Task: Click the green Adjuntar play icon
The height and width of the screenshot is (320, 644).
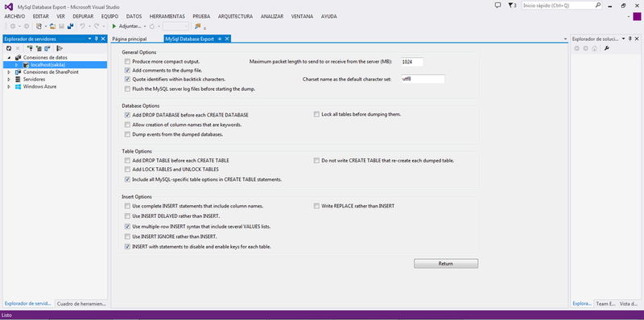Action: coord(114,27)
